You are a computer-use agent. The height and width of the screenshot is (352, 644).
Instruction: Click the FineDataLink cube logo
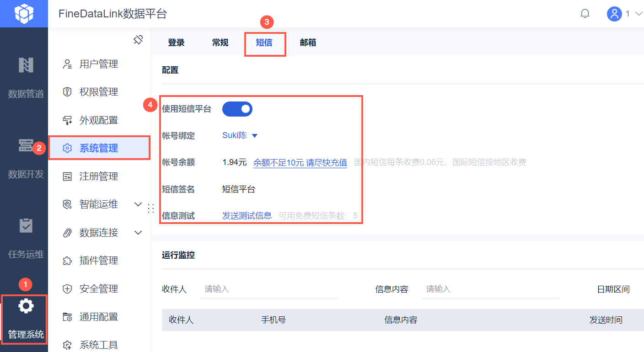click(24, 14)
